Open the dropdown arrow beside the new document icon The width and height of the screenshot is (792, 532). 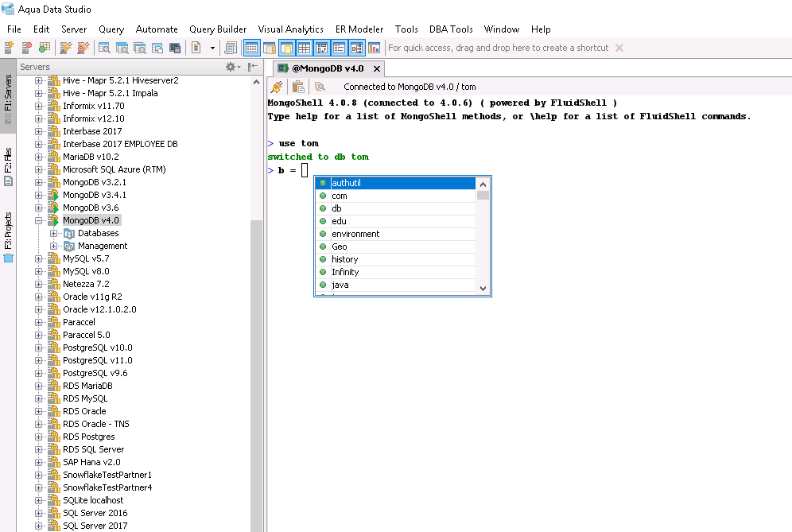[x=212, y=48]
